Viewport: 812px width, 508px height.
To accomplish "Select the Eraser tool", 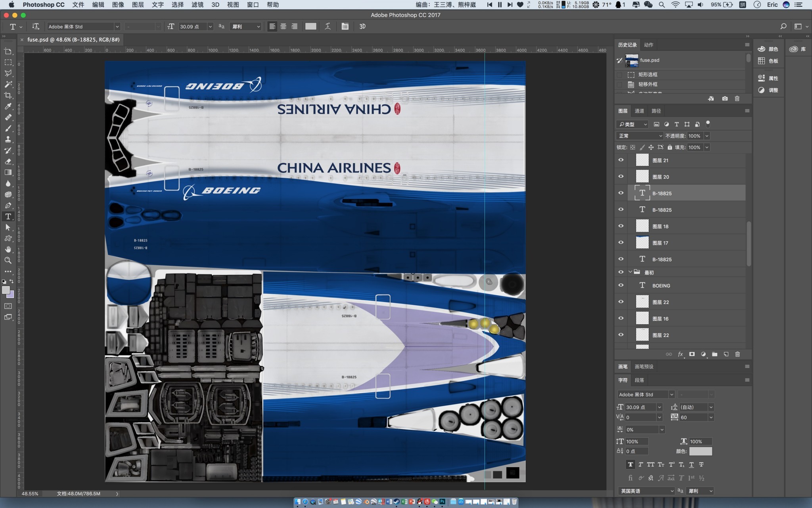I will point(8,162).
